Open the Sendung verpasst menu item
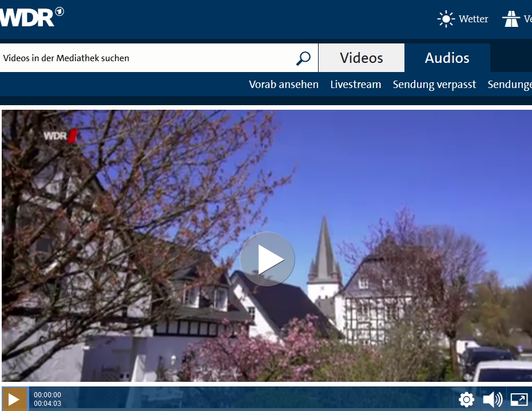The image size is (532, 411). (x=434, y=85)
